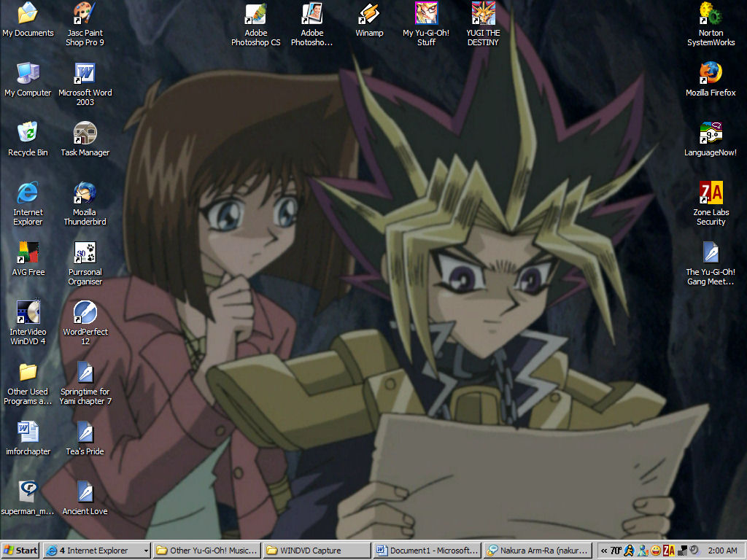
Task: Click the 70° weather tray icon
Action: coord(616,551)
